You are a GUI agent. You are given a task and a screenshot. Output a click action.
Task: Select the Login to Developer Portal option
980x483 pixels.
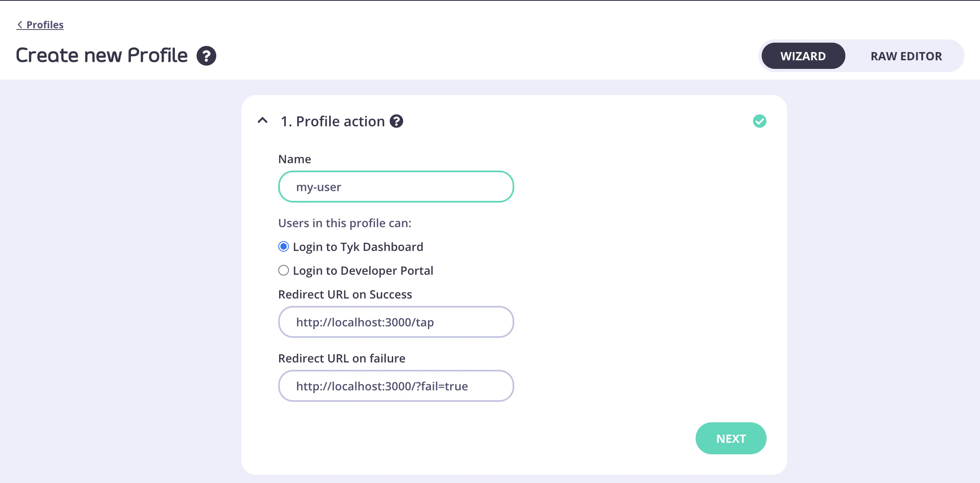[283, 270]
